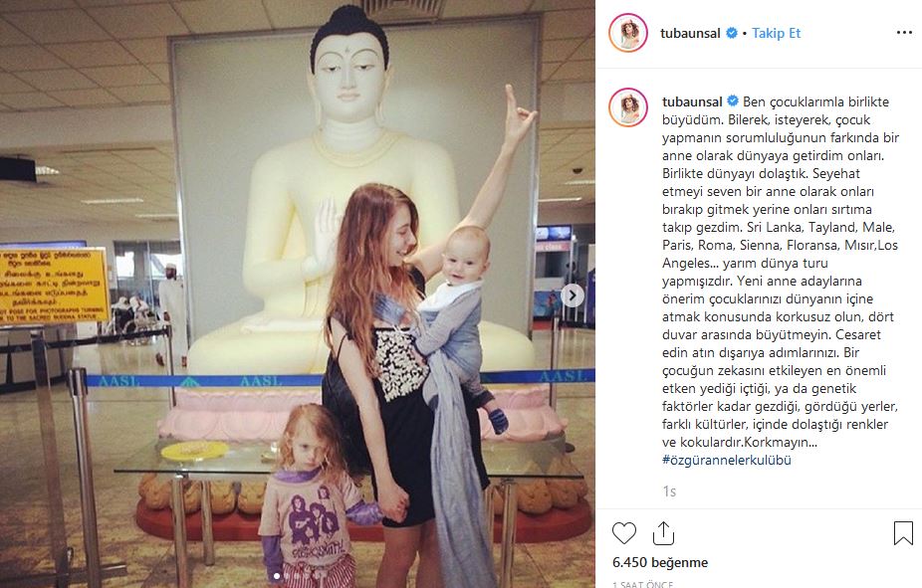Select the active white carousel dot indicator
The height and width of the screenshot is (588, 922).
pos(278,576)
